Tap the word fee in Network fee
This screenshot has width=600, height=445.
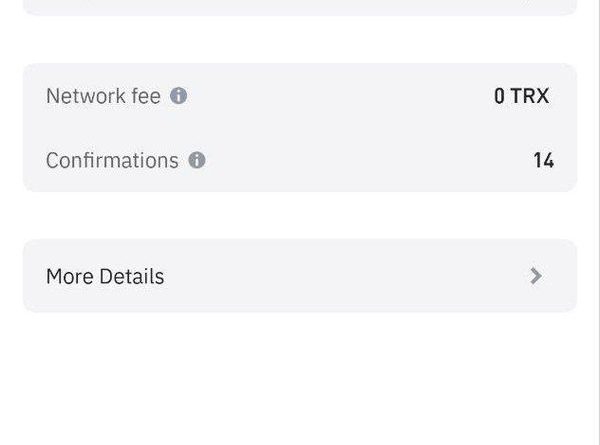[146, 96]
